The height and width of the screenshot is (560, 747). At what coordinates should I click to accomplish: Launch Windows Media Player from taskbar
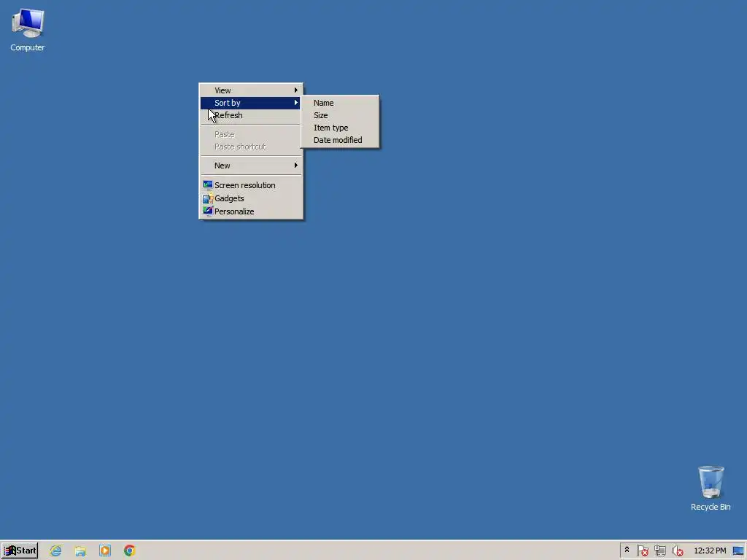point(105,551)
